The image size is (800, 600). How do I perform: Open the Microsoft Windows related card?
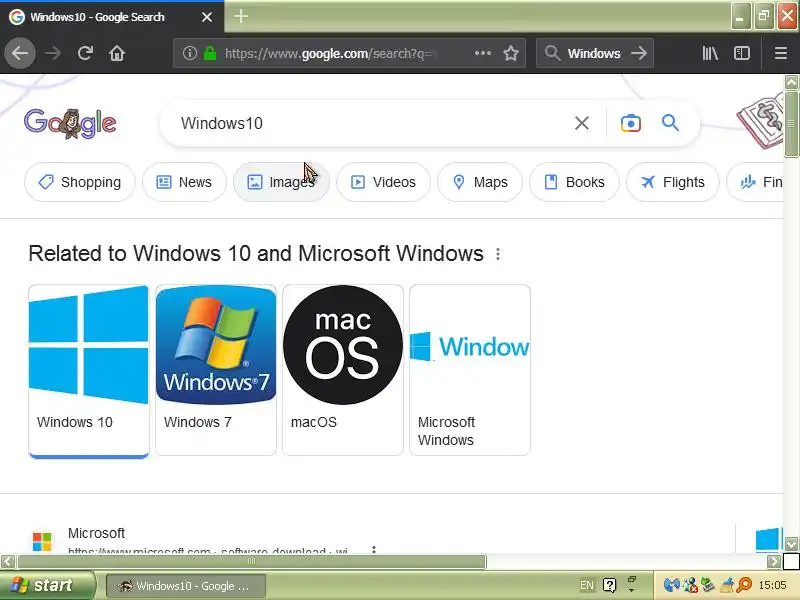pyautogui.click(x=470, y=370)
